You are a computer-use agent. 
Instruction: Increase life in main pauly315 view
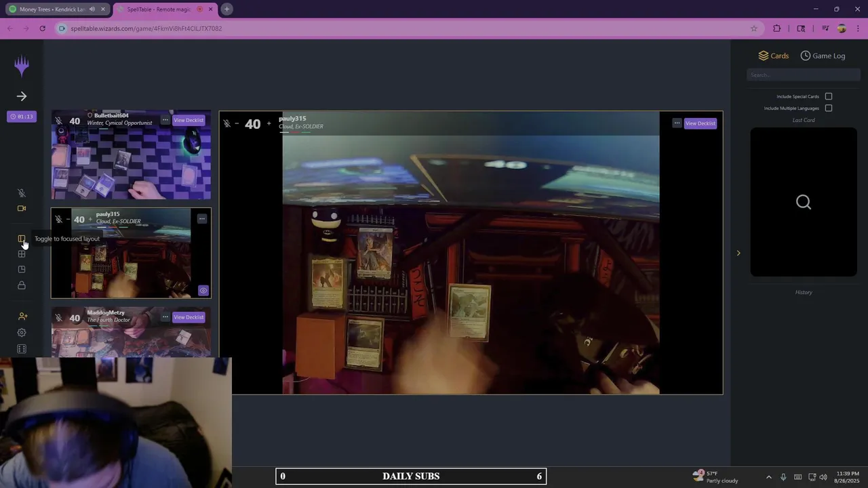tap(269, 123)
